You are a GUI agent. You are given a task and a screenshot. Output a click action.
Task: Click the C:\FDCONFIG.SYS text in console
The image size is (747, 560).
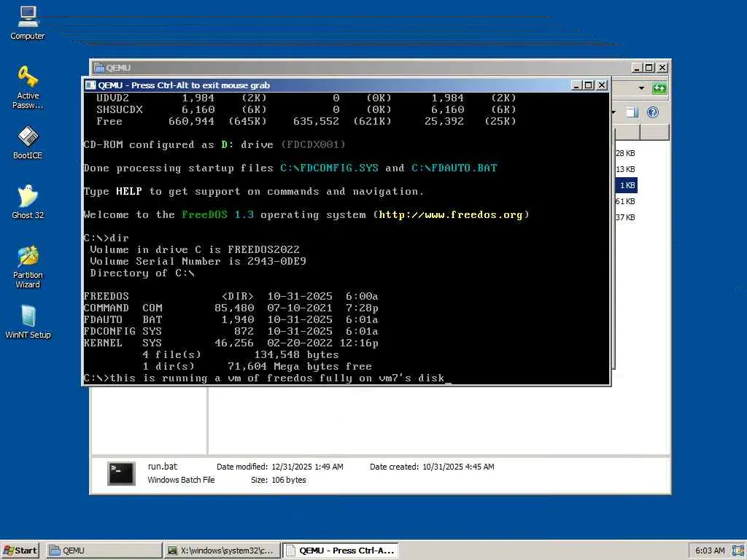(329, 168)
